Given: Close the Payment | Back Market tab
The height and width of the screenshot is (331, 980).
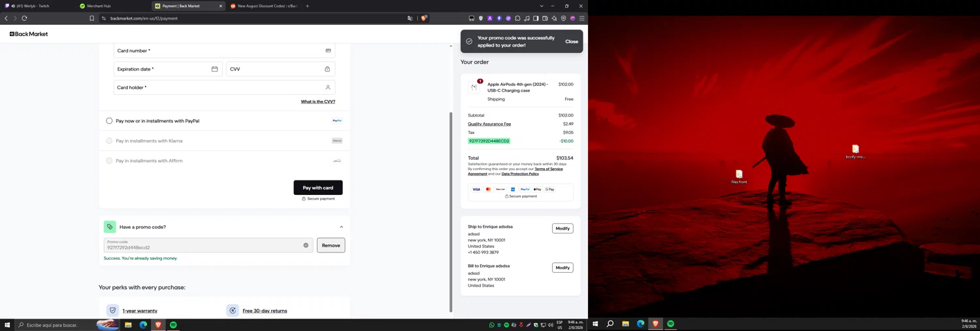Looking at the screenshot, I should coord(220,6).
